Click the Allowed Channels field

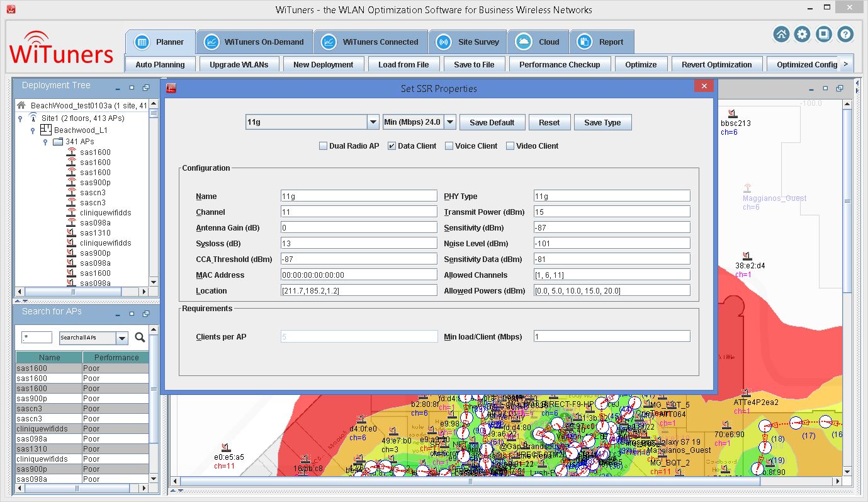pyautogui.click(x=612, y=275)
